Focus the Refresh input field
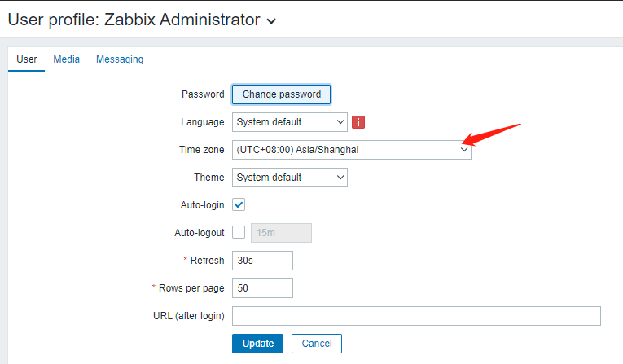Screen dimensions: 623x364 (x=262, y=261)
